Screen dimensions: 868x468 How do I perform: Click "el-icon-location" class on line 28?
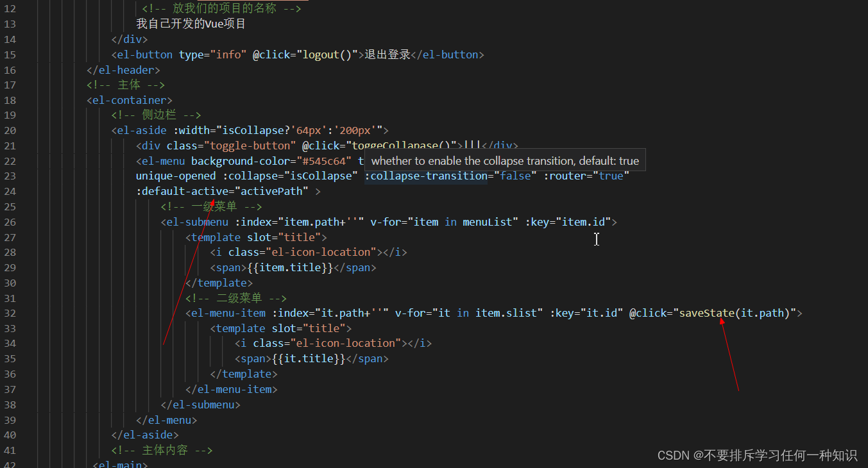[324, 252]
